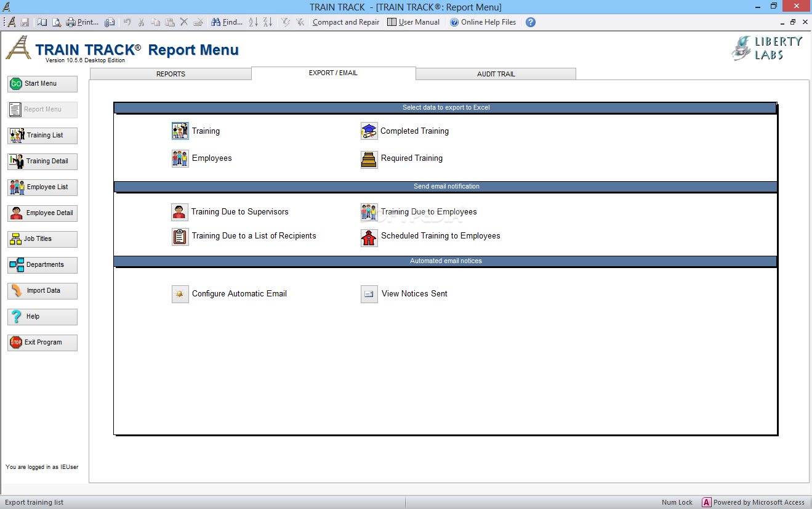Click the Training Due to Supervisors icon

(x=179, y=212)
